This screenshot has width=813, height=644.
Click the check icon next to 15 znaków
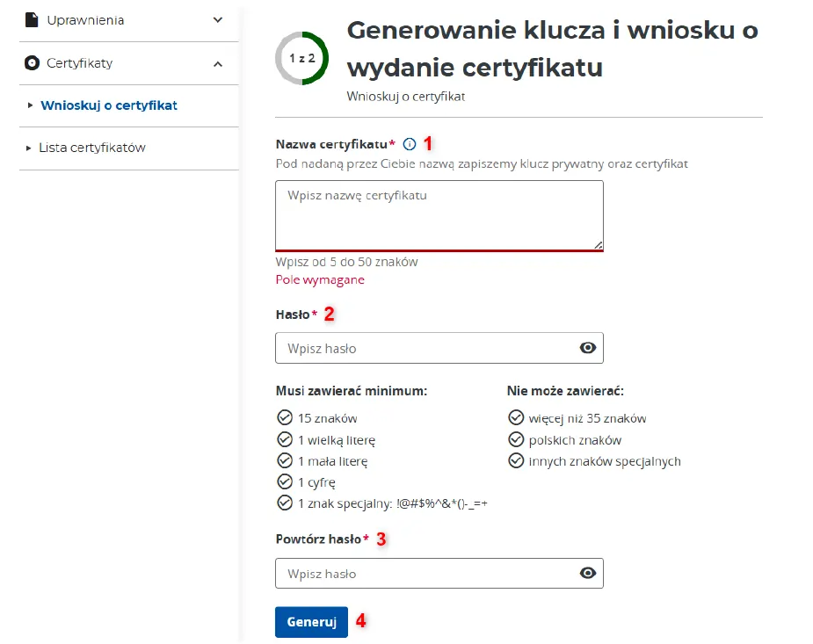click(x=285, y=418)
